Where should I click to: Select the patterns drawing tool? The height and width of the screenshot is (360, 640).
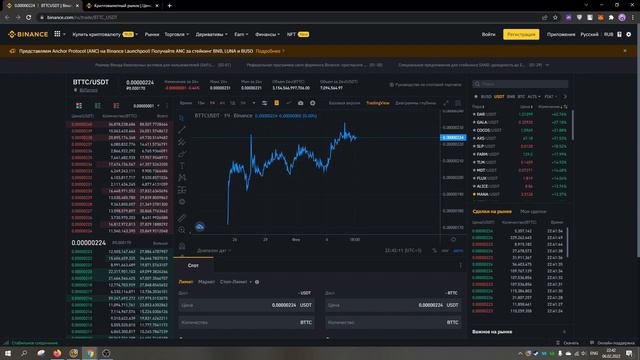[x=182, y=178]
